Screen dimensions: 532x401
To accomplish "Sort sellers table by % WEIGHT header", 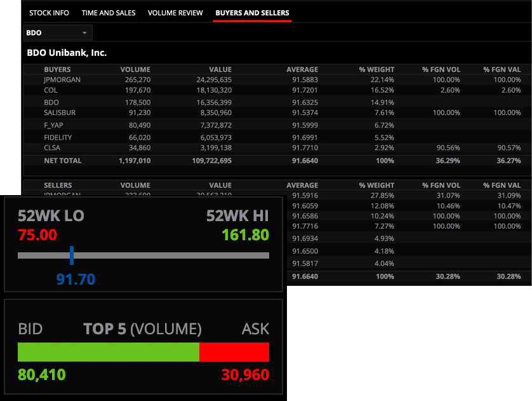I will [376, 185].
